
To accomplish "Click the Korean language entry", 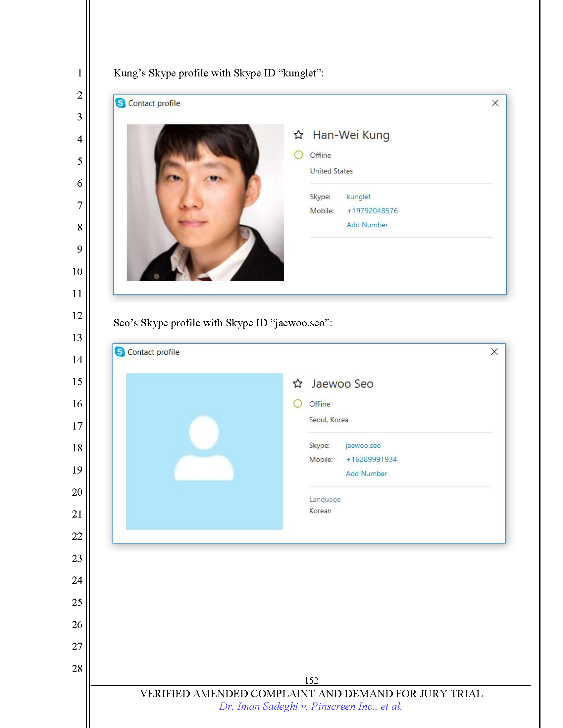I will pos(320,511).
